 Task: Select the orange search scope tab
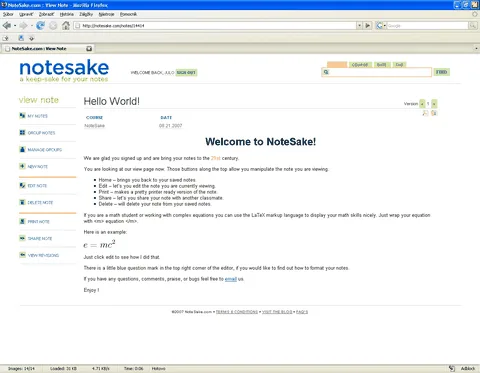click(337, 65)
